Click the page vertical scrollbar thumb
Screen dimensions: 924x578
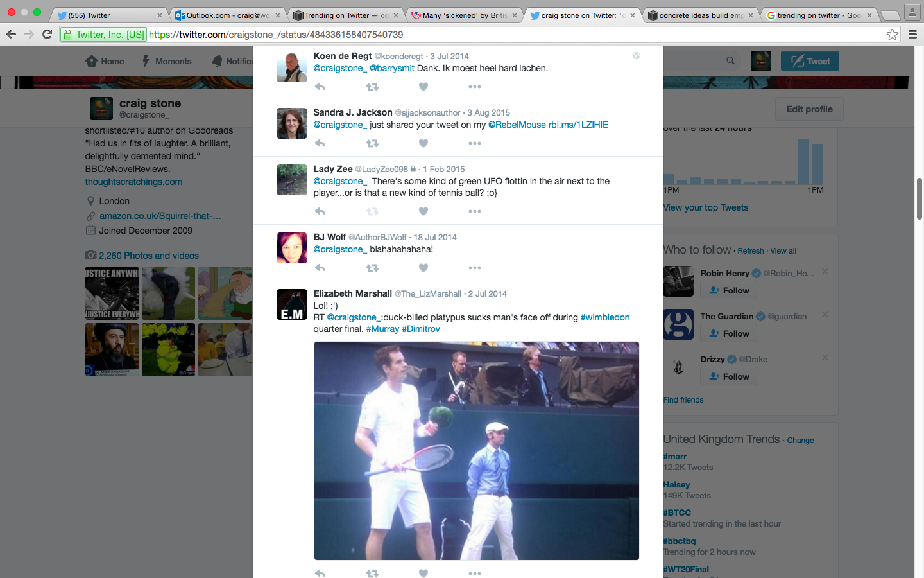[919, 199]
